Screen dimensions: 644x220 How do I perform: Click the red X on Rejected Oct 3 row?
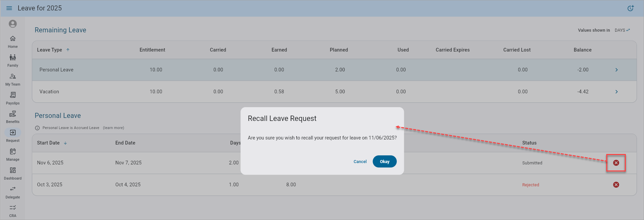[x=616, y=185]
